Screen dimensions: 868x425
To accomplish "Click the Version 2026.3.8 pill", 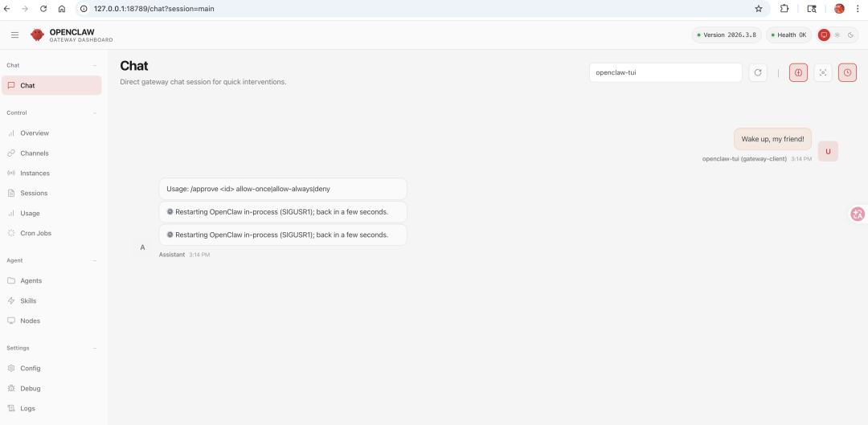I will pyautogui.click(x=727, y=35).
